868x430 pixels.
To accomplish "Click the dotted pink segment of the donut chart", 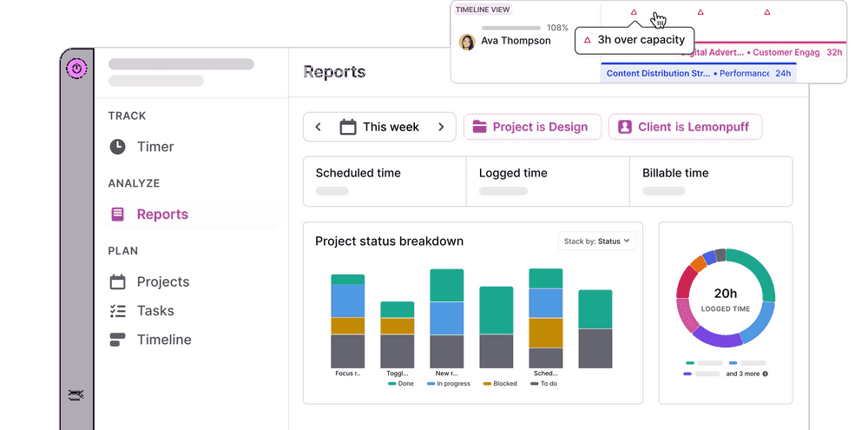I will pyautogui.click(x=687, y=315).
